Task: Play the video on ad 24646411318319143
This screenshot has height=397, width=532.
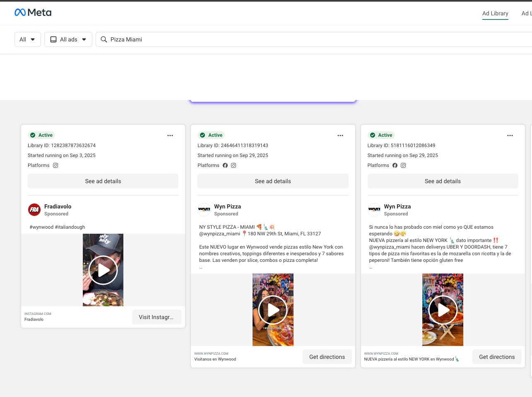Action: click(273, 310)
